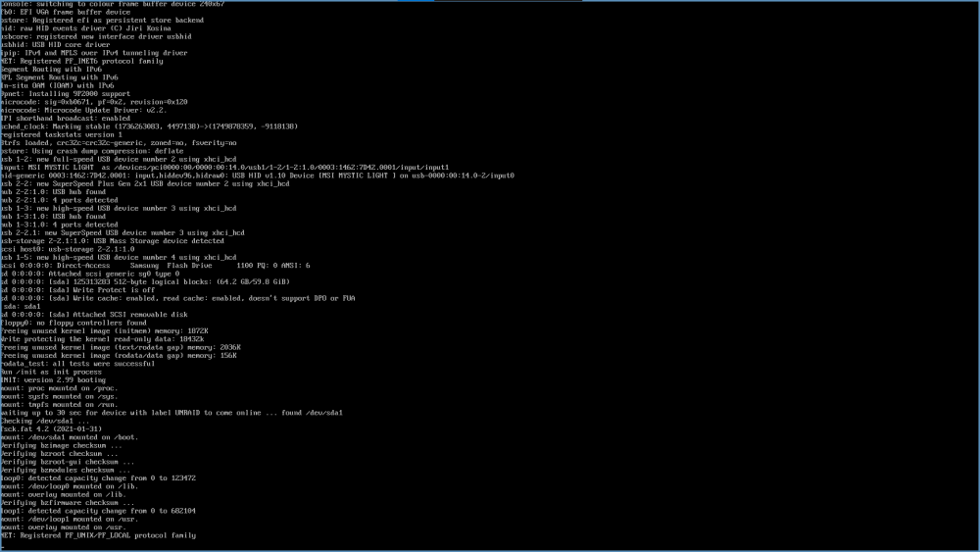Click 'mount: proc mounted on /proc.' line
The width and height of the screenshot is (980, 552).
60,387
